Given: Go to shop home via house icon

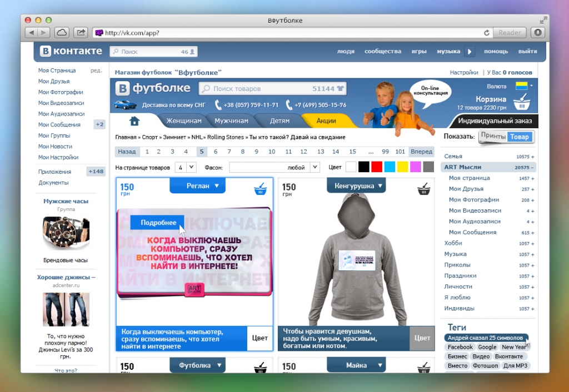Looking at the screenshot, I should (x=134, y=120).
